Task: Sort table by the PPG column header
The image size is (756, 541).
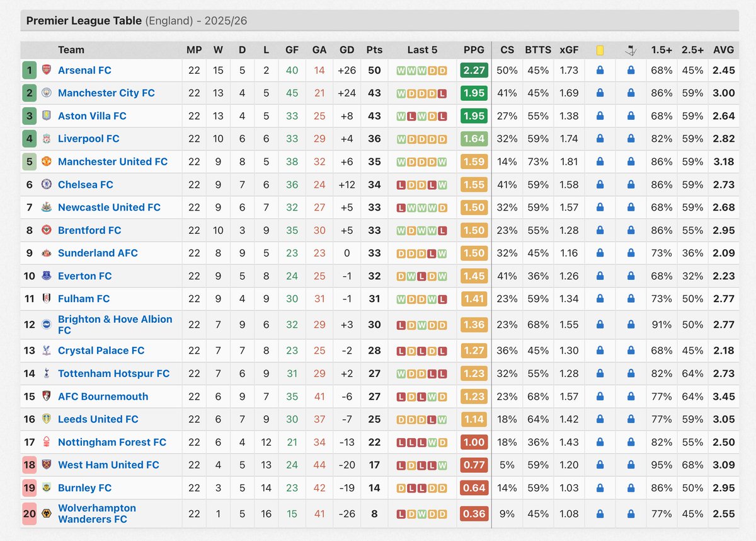Action: [x=474, y=50]
